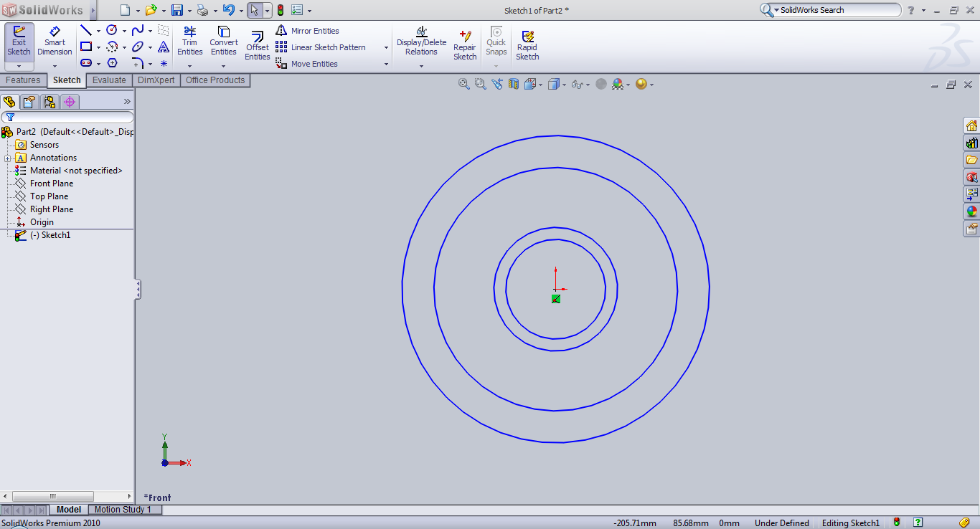Click Mirror Entities

click(x=308, y=31)
